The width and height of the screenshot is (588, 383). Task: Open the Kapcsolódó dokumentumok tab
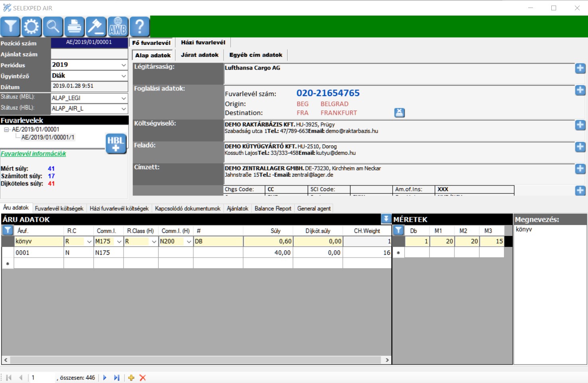(x=188, y=208)
